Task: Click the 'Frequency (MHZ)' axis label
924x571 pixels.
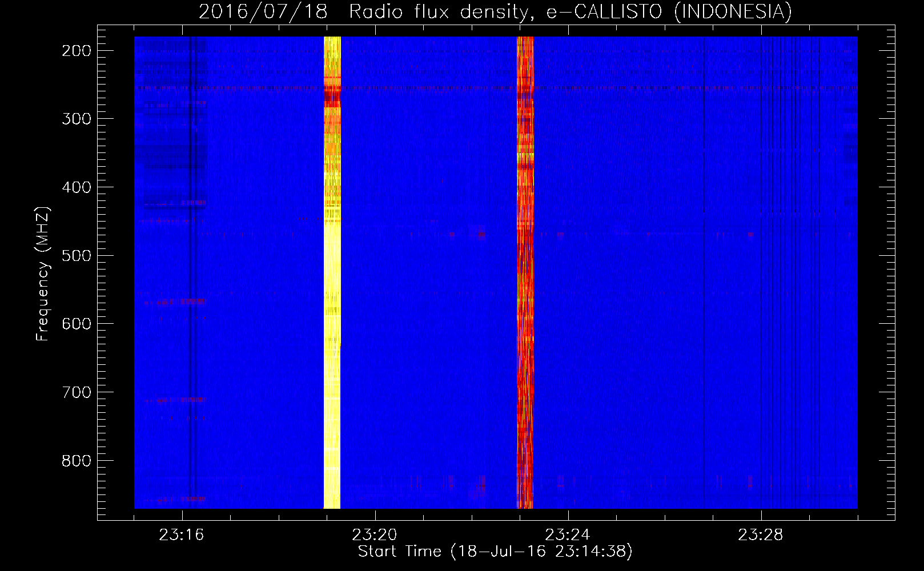Action: point(43,274)
